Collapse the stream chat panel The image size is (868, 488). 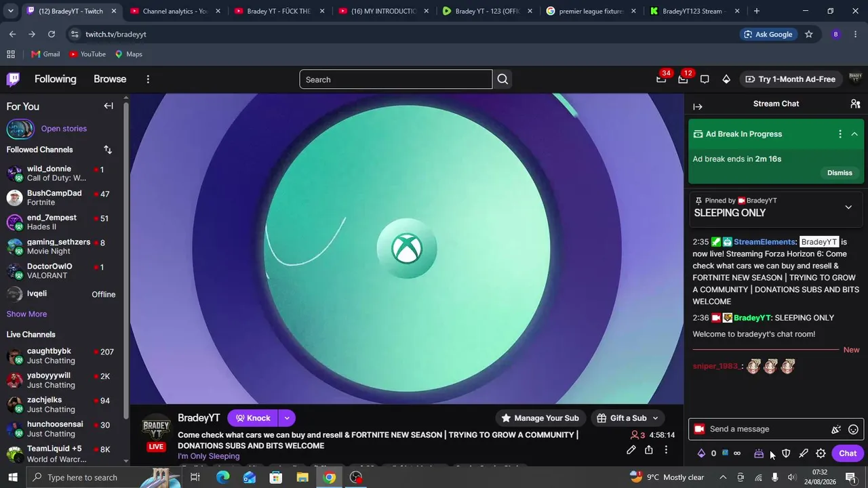coord(698,106)
